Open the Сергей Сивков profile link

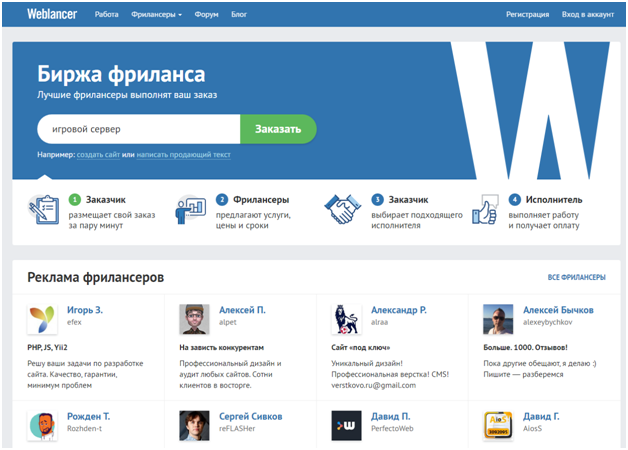(251, 416)
